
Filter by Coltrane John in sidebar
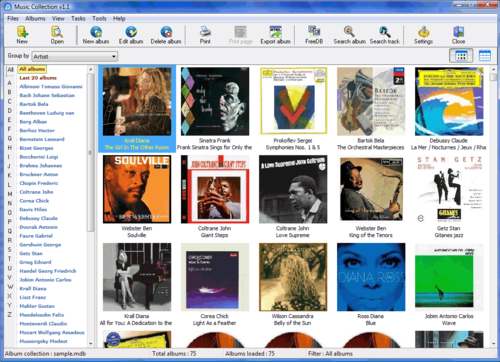coord(36,192)
